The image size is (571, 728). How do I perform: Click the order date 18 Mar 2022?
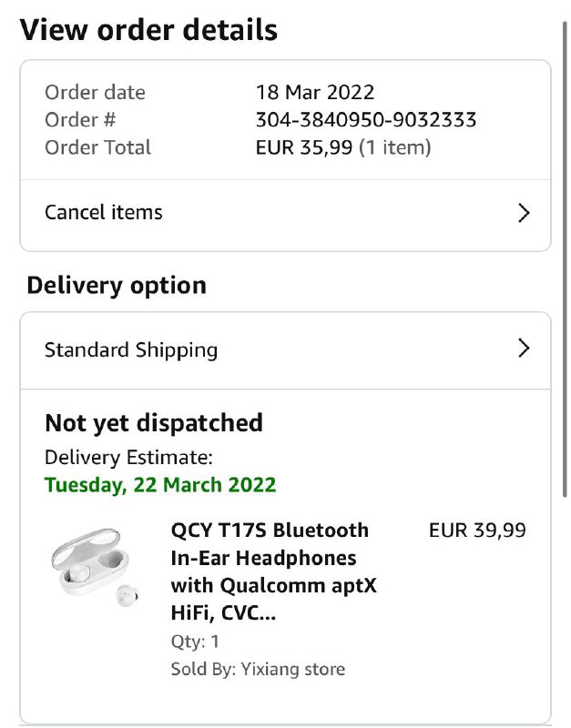315,93
